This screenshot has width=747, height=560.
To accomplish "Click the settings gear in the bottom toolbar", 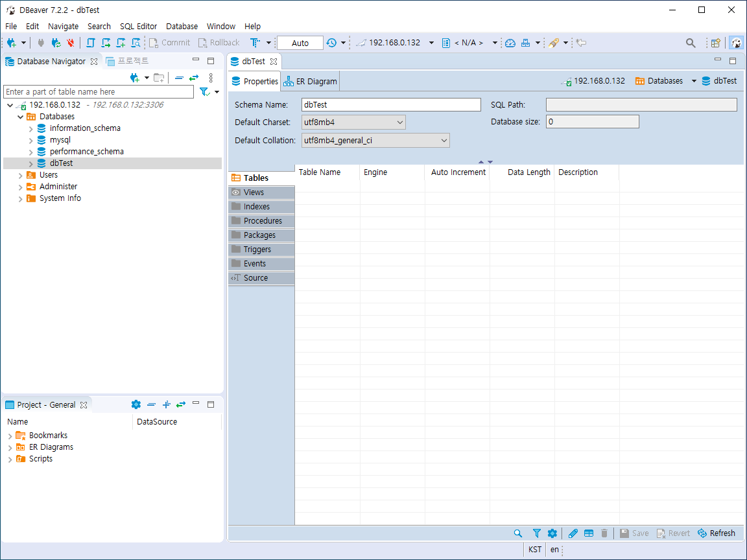I will 552,533.
